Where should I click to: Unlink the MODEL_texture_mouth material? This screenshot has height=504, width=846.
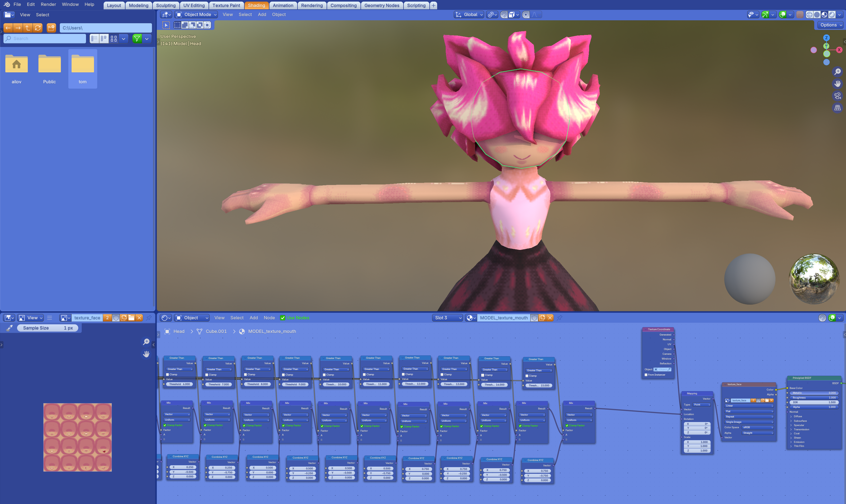(x=550, y=318)
